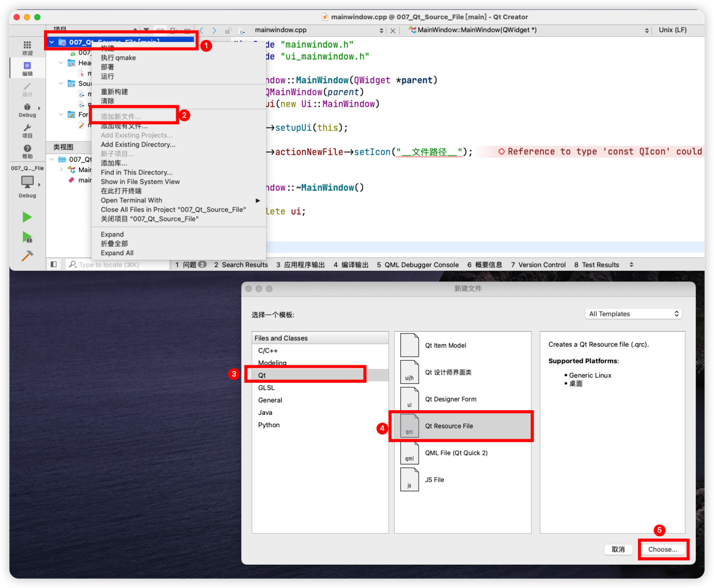Open the All Templates dropdown in dialog
The width and height of the screenshot is (714, 588).
coord(633,314)
